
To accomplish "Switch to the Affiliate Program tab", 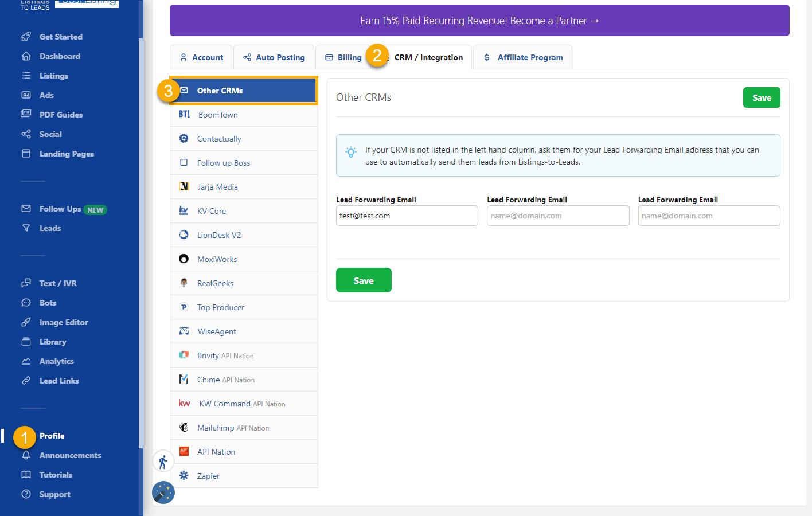I will tap(522, 57).
